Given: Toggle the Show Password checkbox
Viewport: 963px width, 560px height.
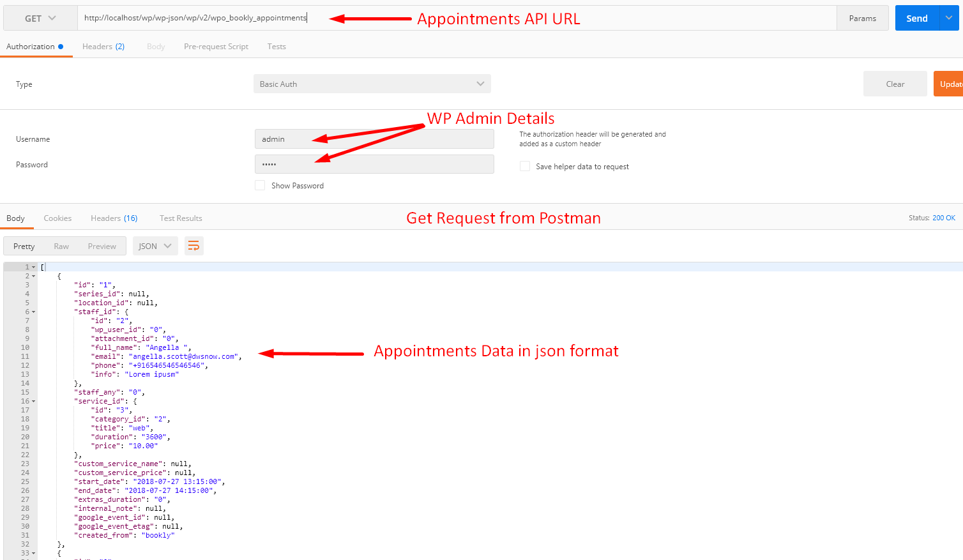Looking at the screenshot, I should tap(260, 185).
